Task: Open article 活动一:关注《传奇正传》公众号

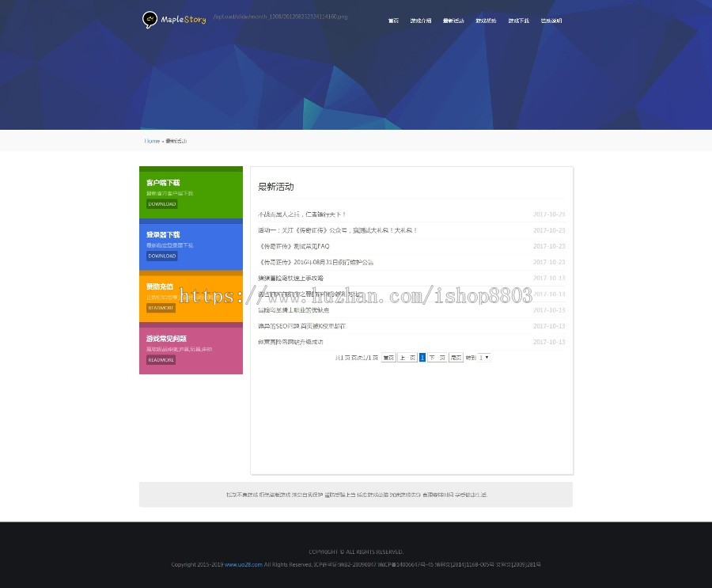Action: (x=337, y=230)
